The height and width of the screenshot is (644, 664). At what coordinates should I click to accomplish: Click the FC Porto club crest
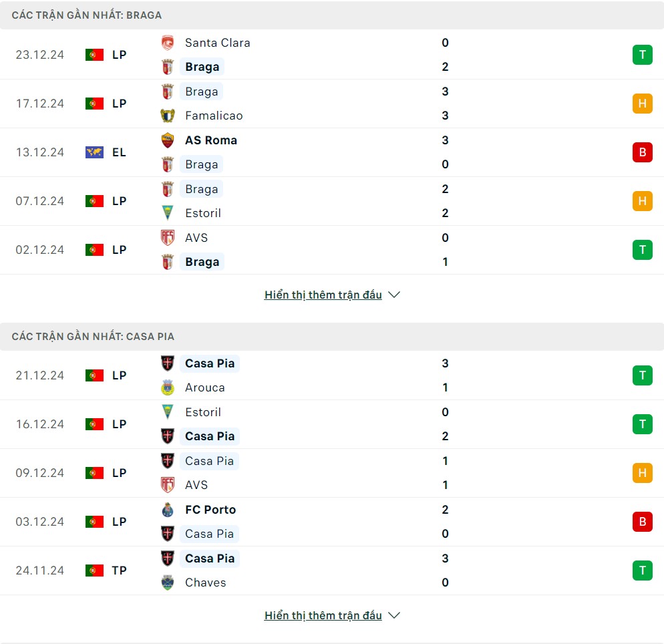tap(168, 510)
